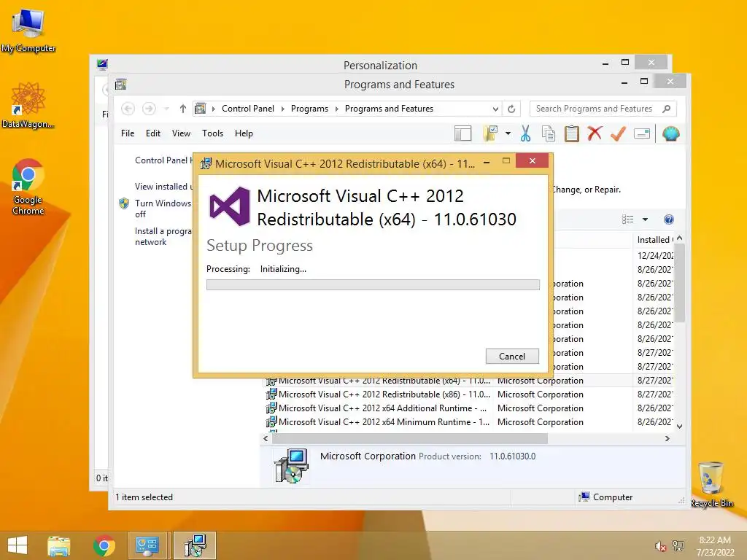Open the recent locations dropdown
Screen dimensions: 747x560
tap(166, 109)
